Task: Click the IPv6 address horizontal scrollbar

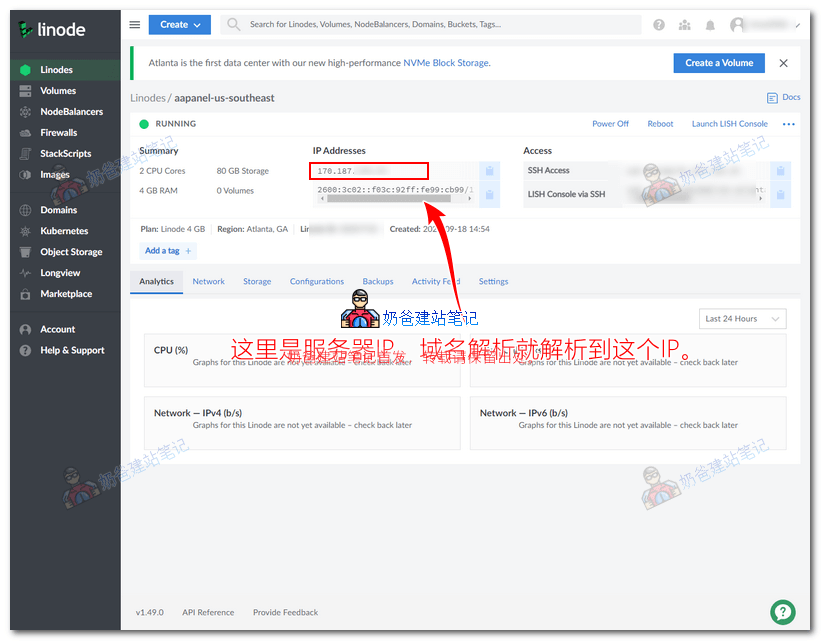Action: pos(388,199)
